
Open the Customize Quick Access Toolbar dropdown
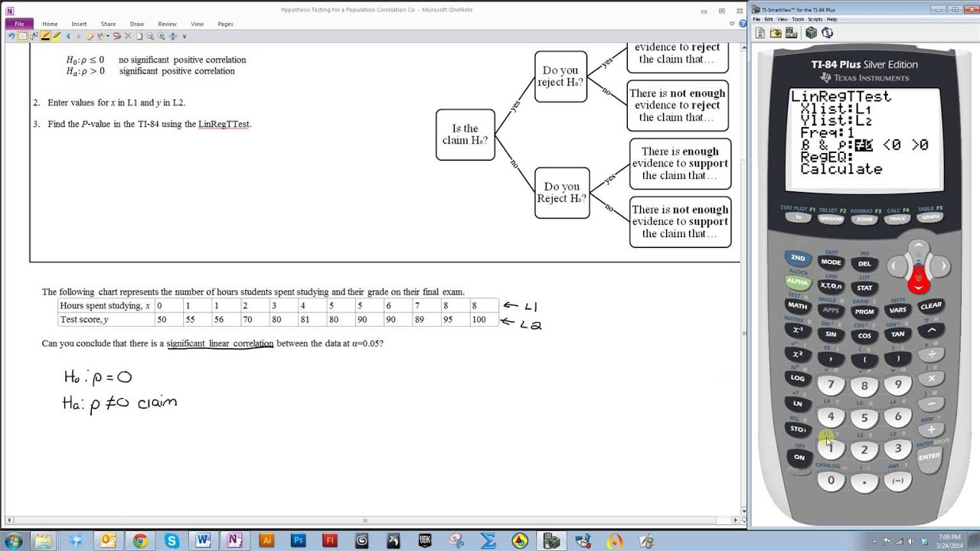pyautogui.click(x=185, y=37)
